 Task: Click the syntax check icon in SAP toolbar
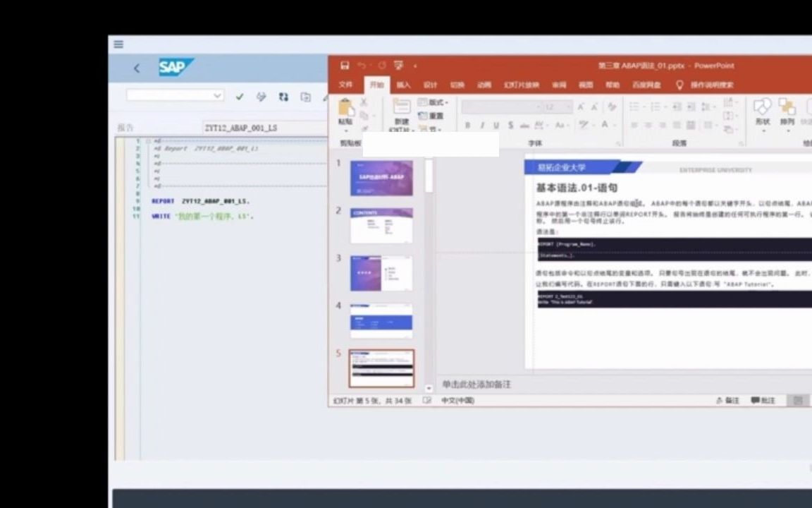coord(240,97)
